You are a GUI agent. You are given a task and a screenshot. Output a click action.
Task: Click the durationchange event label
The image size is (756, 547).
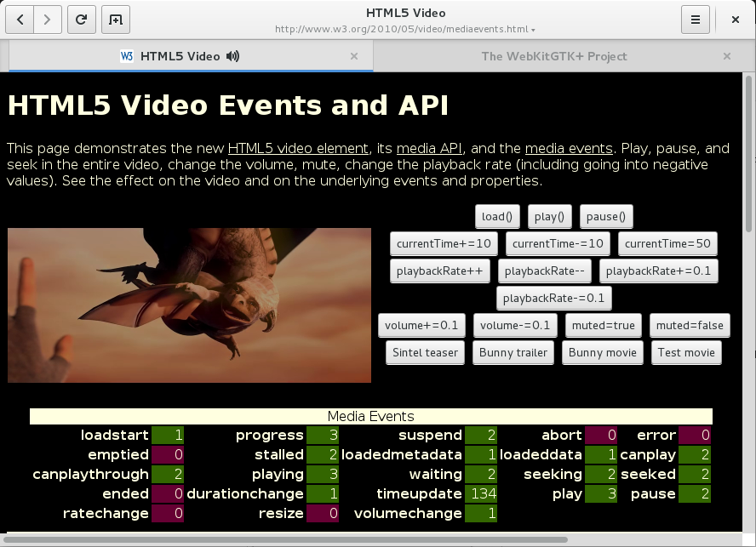(x=245, y=493)
